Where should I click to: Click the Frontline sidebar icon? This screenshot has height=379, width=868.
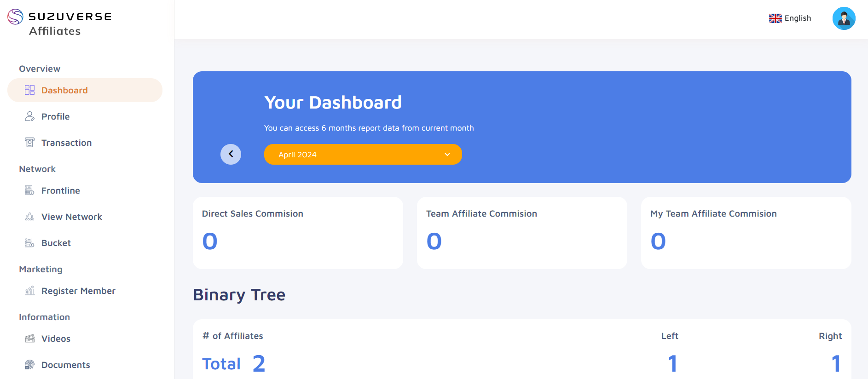tap(29, 190)
